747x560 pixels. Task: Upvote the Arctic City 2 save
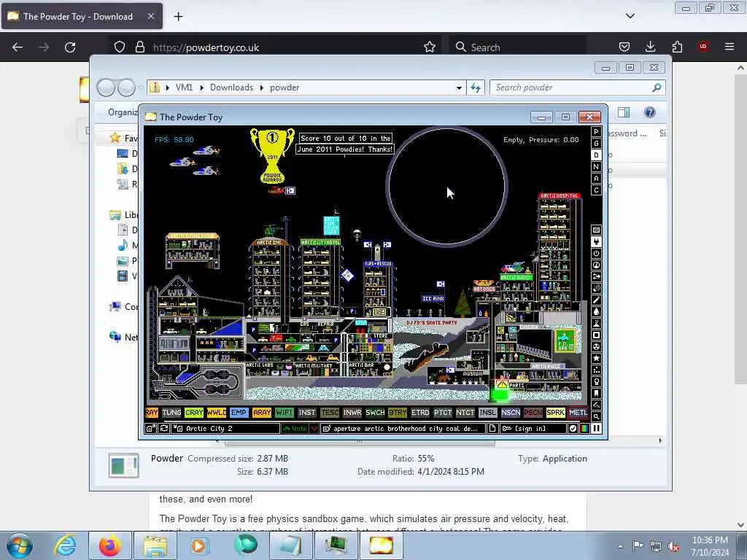(295, 429)
